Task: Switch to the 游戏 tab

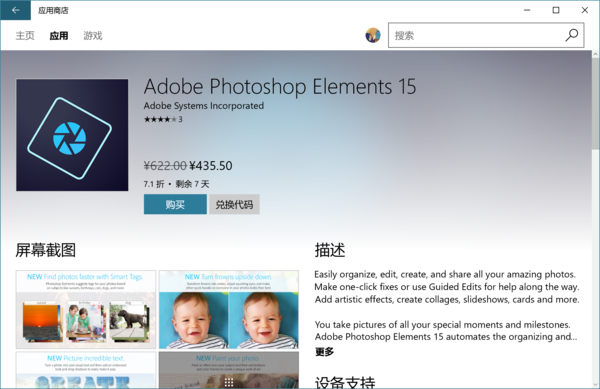Action: (x=93, y=36)
